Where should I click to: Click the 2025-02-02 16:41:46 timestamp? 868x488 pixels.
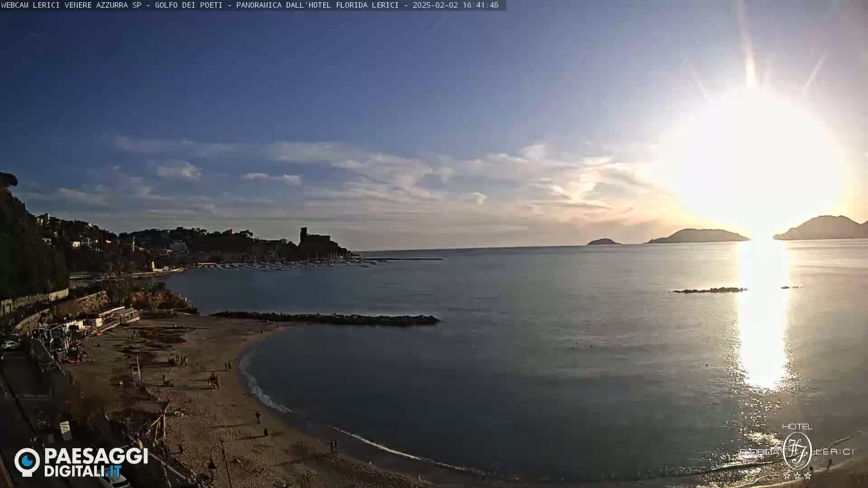pyautogui.click(x=455, y=5)
